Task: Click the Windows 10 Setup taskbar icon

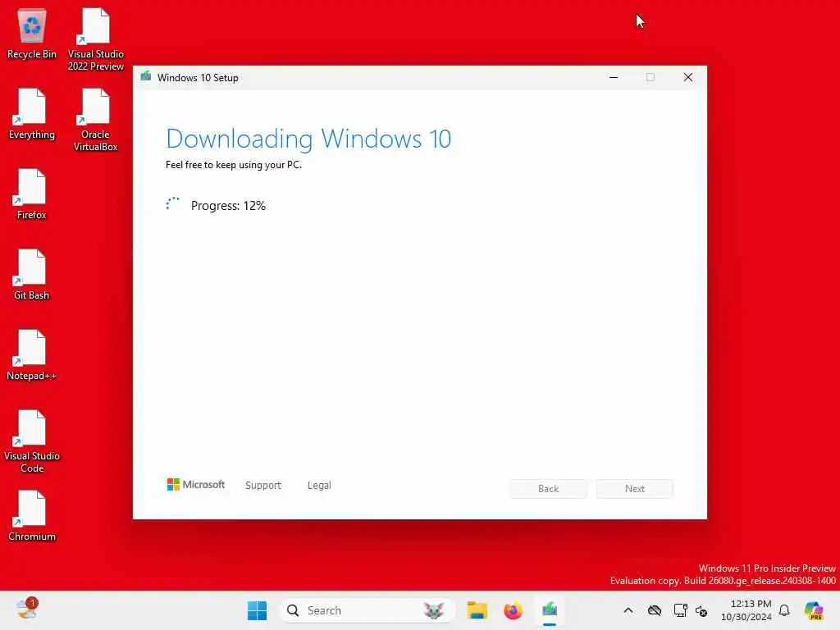Action: [550, 610]
